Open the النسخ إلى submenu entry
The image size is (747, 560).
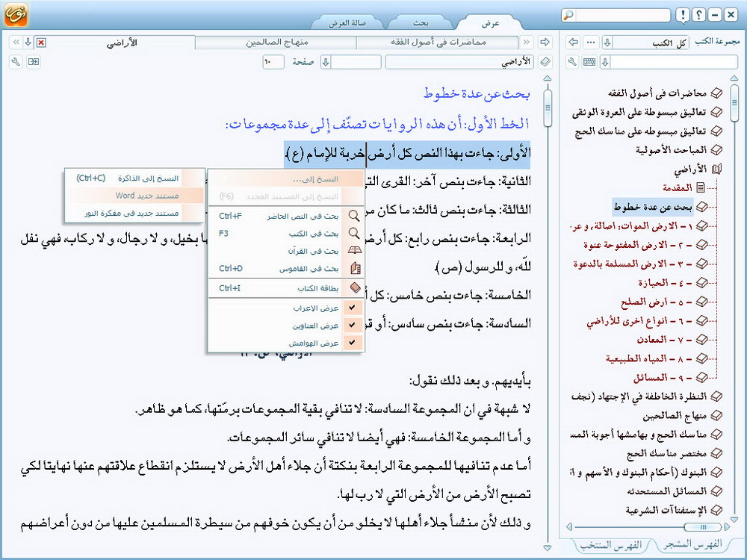coord(286,179)
